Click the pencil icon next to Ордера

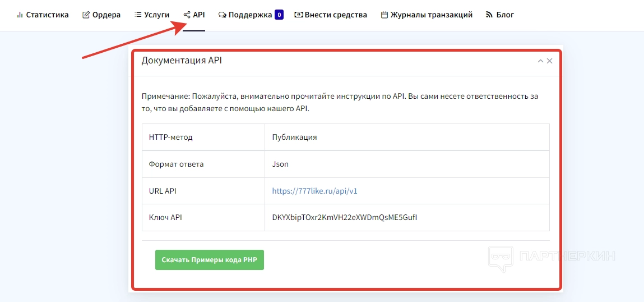(86, 15)
